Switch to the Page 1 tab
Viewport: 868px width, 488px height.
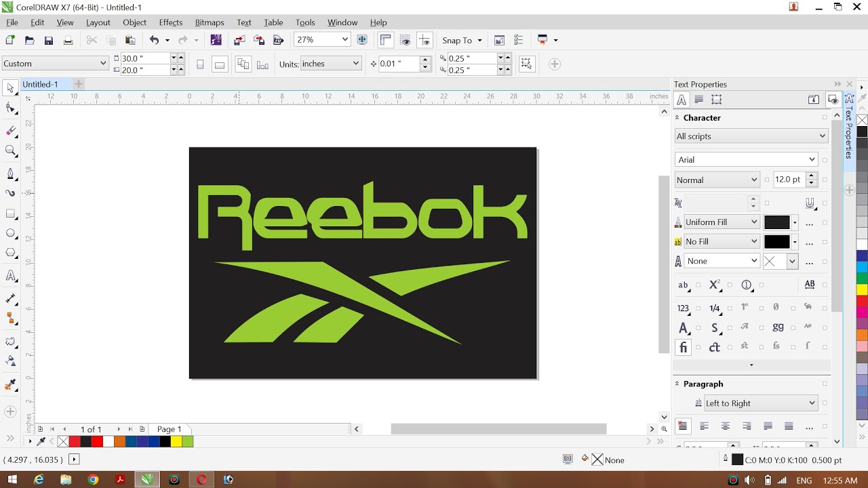coord(170,429)
